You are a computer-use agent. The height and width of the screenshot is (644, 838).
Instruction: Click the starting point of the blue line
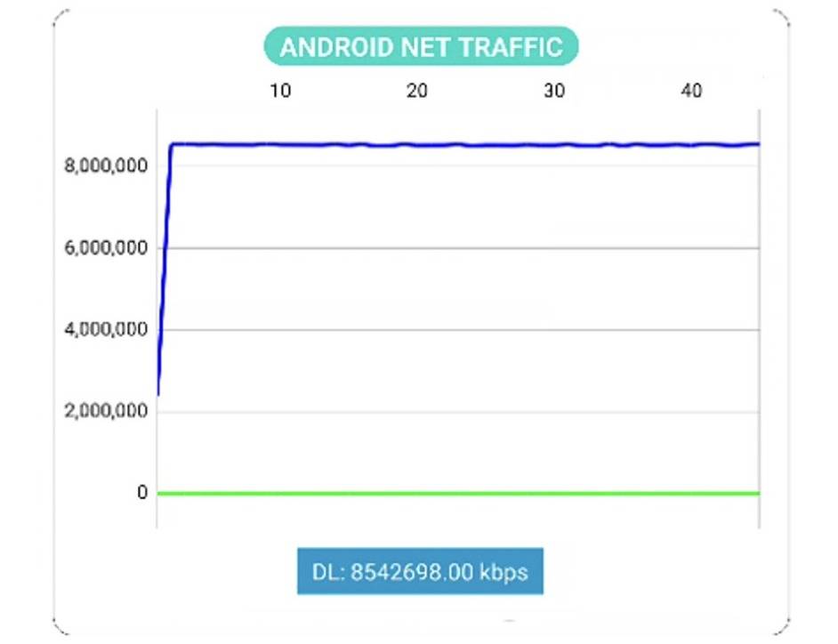pos(158,393)
